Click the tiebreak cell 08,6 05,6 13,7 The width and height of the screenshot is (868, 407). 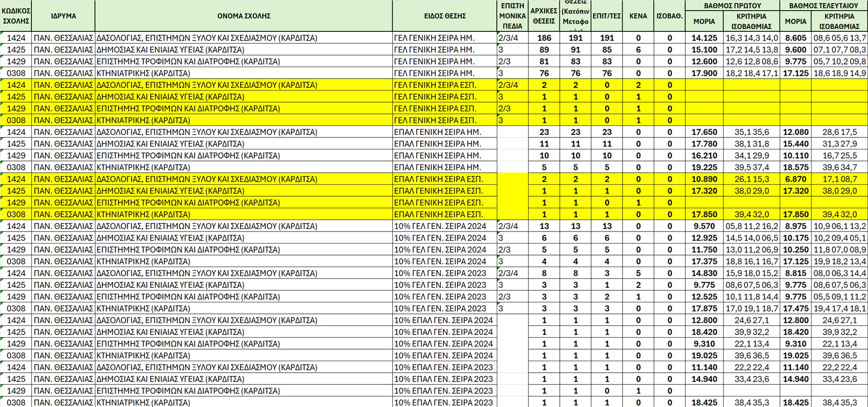point(839,38)
